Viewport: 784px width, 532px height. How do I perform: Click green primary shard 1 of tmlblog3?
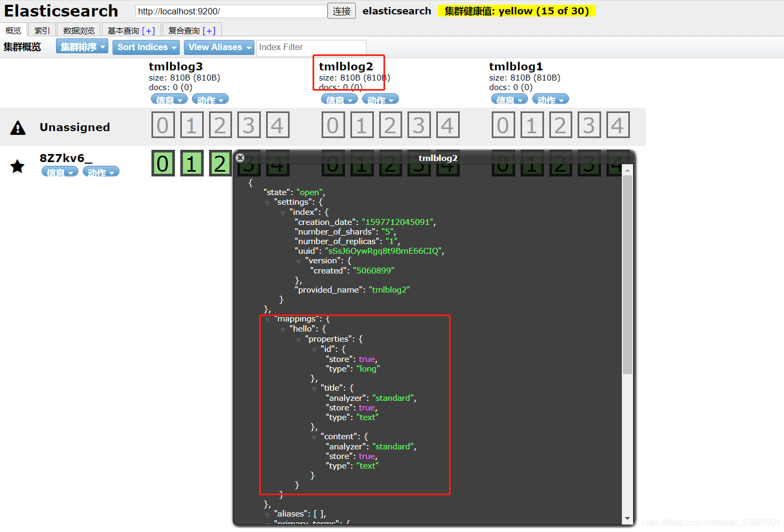[x=191, y=163]
